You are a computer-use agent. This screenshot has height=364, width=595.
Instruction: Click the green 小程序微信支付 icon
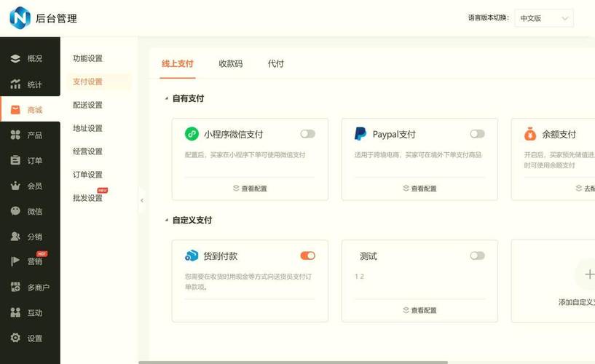(x=192, y=134)
